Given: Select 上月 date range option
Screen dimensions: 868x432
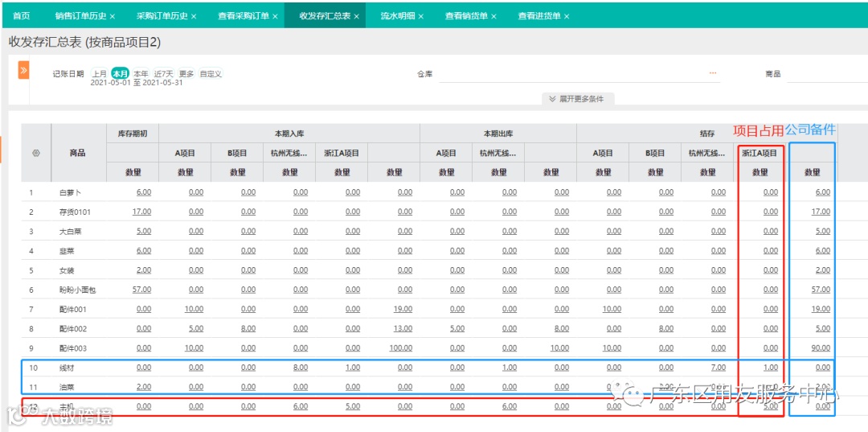Looking at the screenshot, I should click(x=100, y=74).
